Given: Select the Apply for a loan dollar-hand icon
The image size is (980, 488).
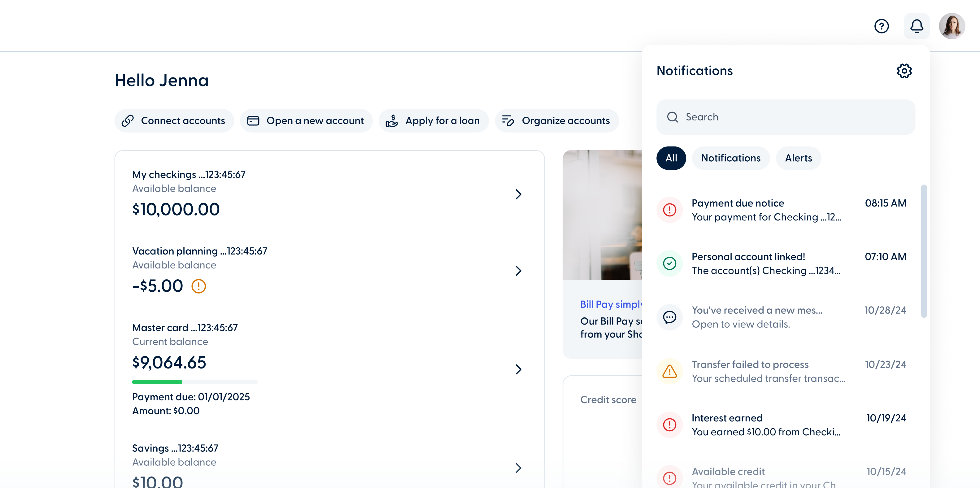Looking at the screenshot, I should [391, 120].
